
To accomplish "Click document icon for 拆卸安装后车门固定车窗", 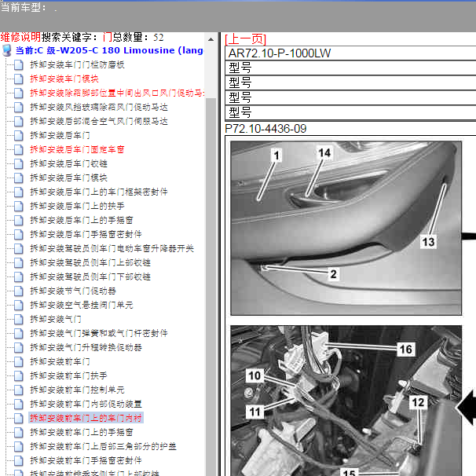I will click(19, 149).
